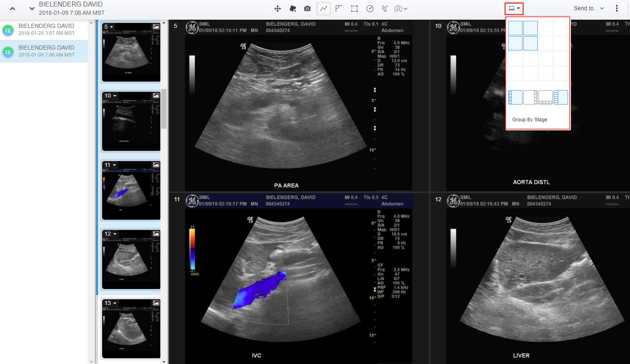Choose the rectangle region tool
630x364 pixels.
coord(354,9)
